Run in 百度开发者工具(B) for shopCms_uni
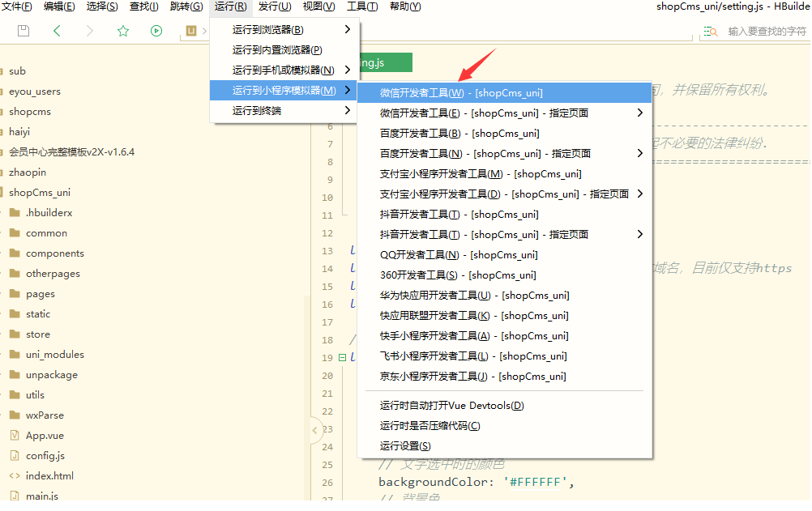This screenshot has height=511, width=812. (x=504, y=133)
